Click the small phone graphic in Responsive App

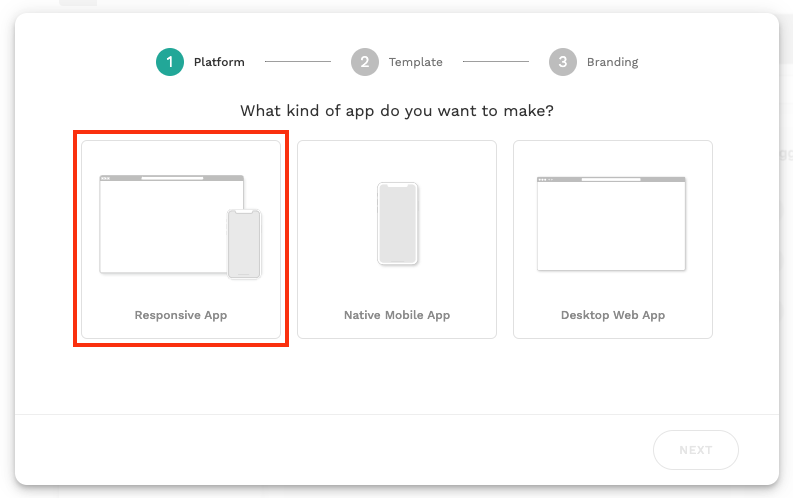244,244
